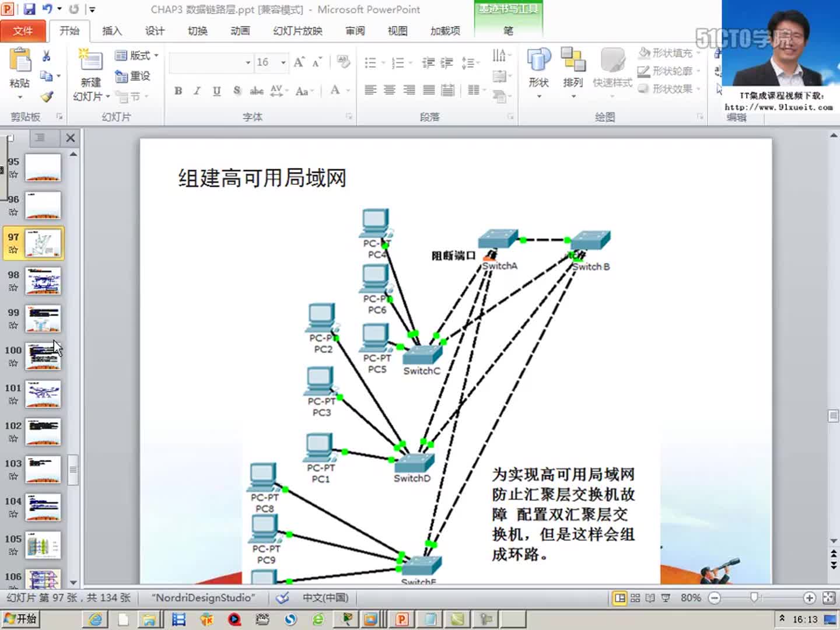
Task: Open the character spacing AV dropdown
Action: [x=278, y=90]
